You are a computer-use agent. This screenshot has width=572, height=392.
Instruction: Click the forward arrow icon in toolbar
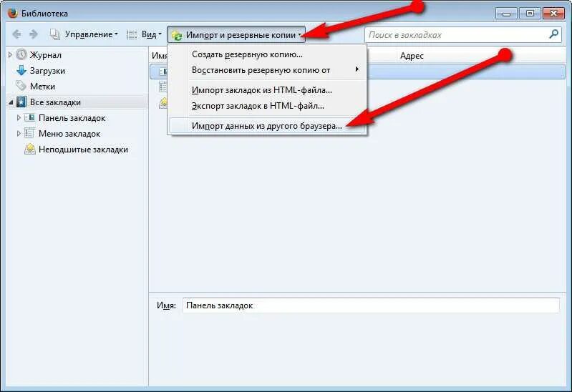coord(33,34)
